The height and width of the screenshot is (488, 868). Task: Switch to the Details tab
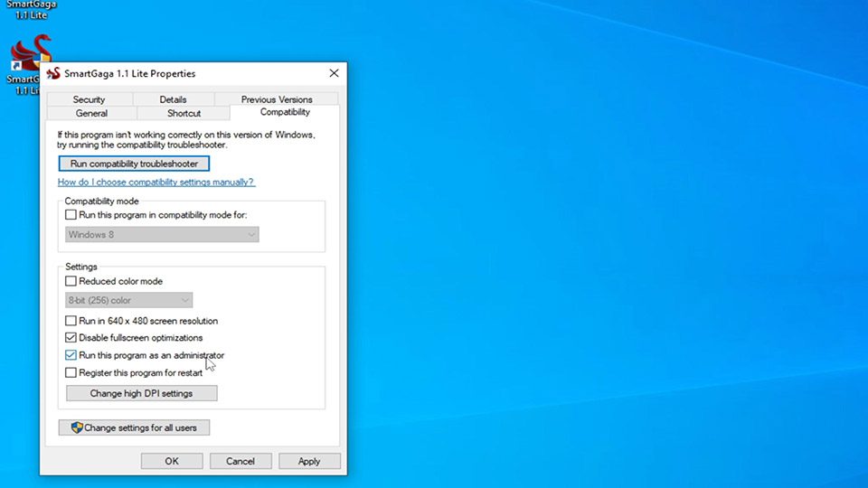[174, 99]
